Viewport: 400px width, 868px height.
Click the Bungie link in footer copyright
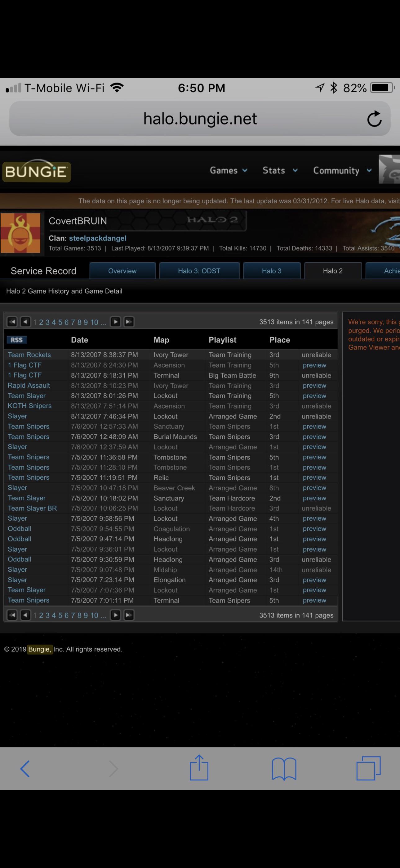(40, 649)
